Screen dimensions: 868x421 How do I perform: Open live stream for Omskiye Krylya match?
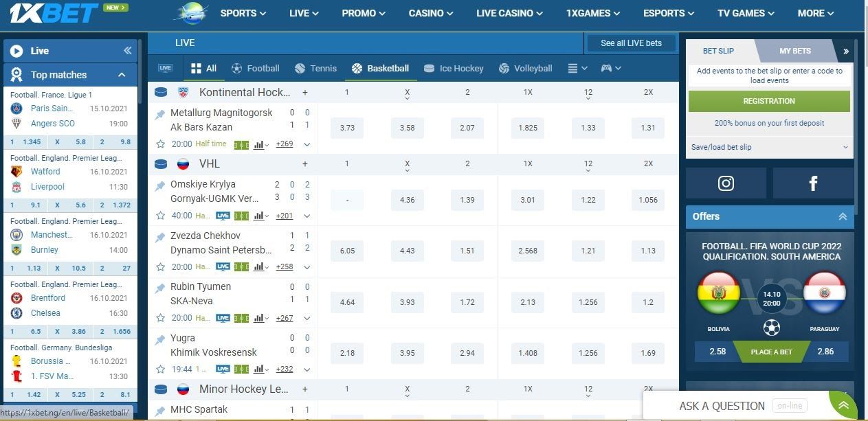click(x=223, y=216)
